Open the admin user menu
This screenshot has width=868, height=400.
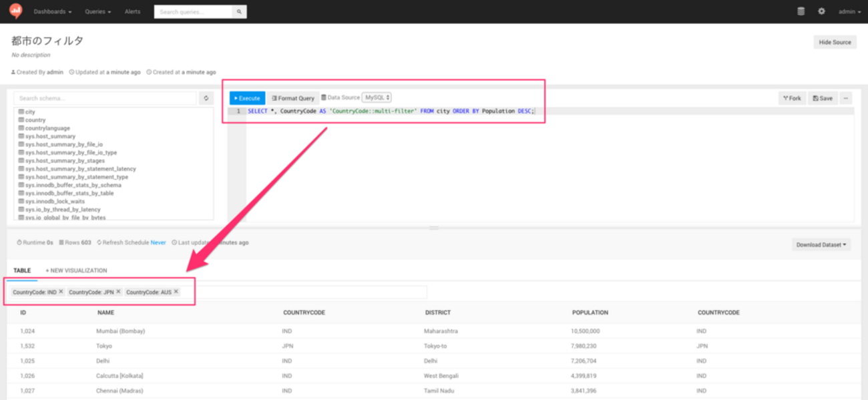coord(849,12)
